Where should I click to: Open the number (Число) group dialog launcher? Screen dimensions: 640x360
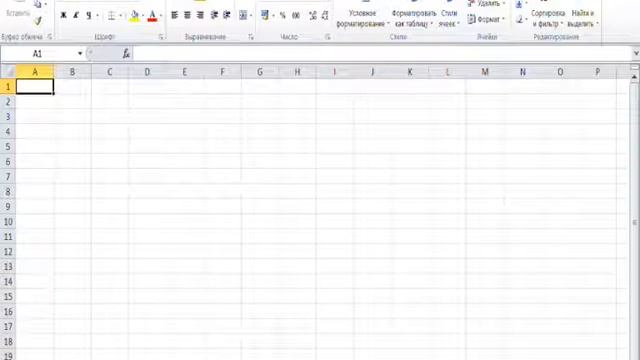pos(327,37)
